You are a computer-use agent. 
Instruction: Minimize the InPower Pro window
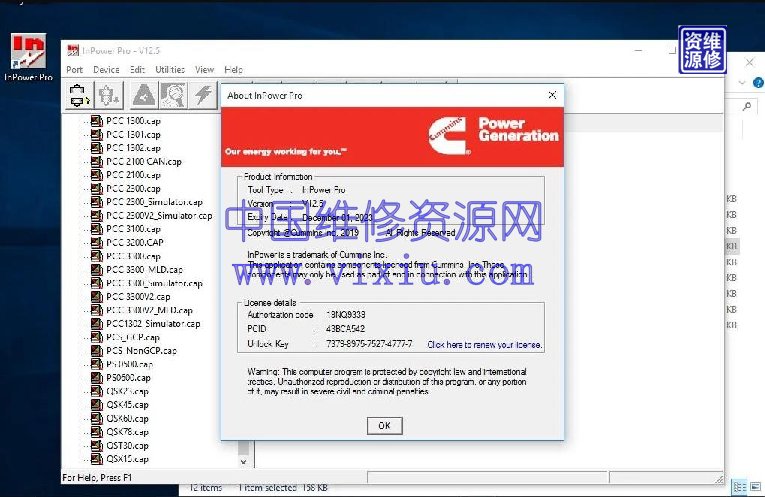(638, 50)
